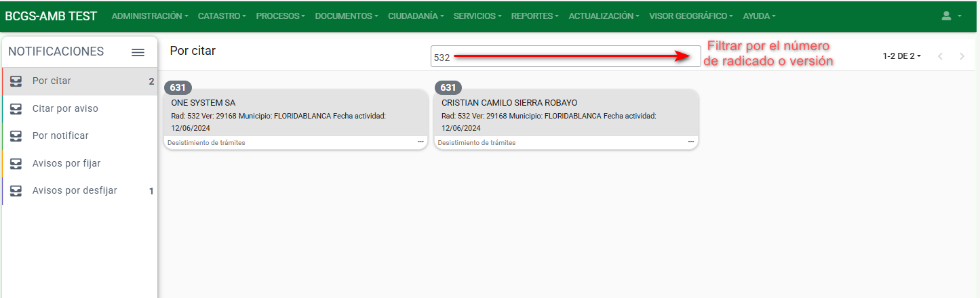Open the ADMINISTRACIÓN dropdown menu
This screenshot has width=980, height=298.
point(149,16)
